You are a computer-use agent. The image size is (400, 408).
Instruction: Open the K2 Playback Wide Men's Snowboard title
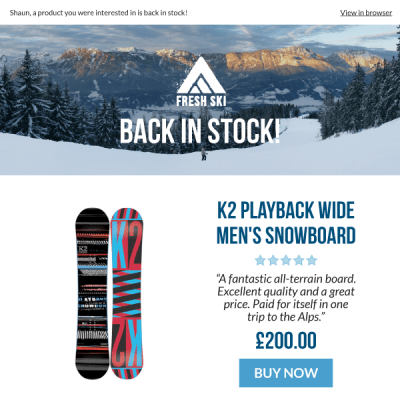click(x=286, y=223)
